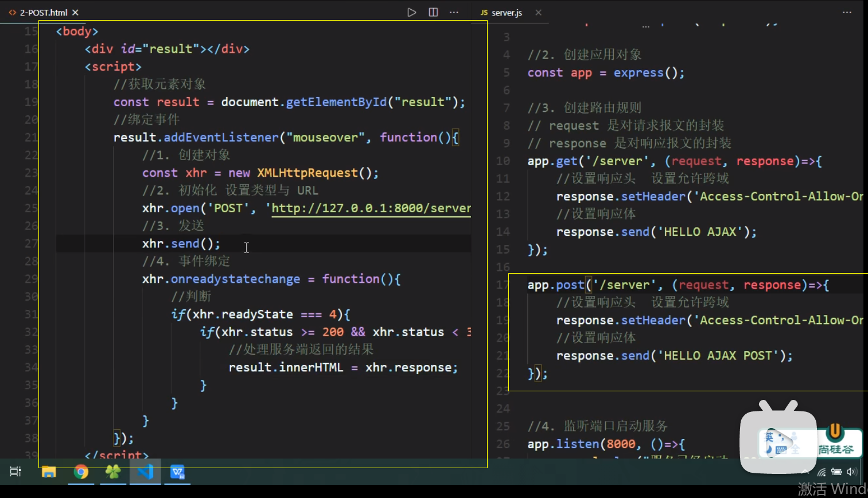Click const app = express(); in server.js
Screen dimensions: 868x498
pos(606,73)
